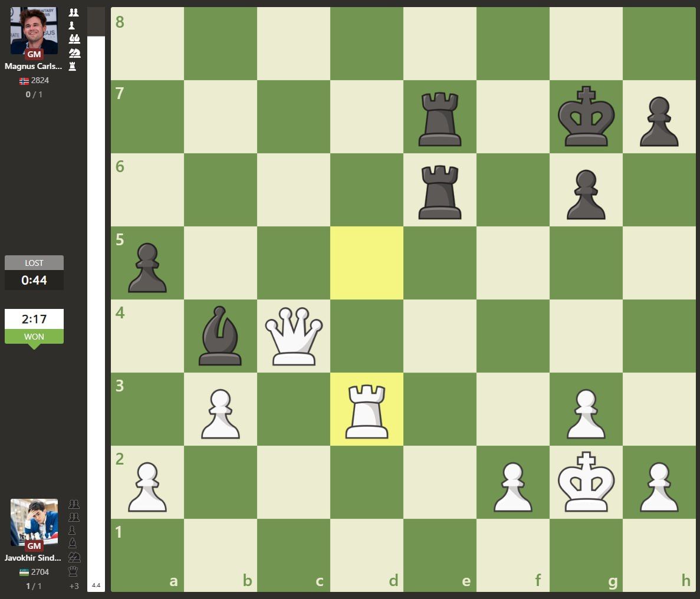Pick the black rook on e6
This screenshot has height=599, width=700.
(439, 191)
